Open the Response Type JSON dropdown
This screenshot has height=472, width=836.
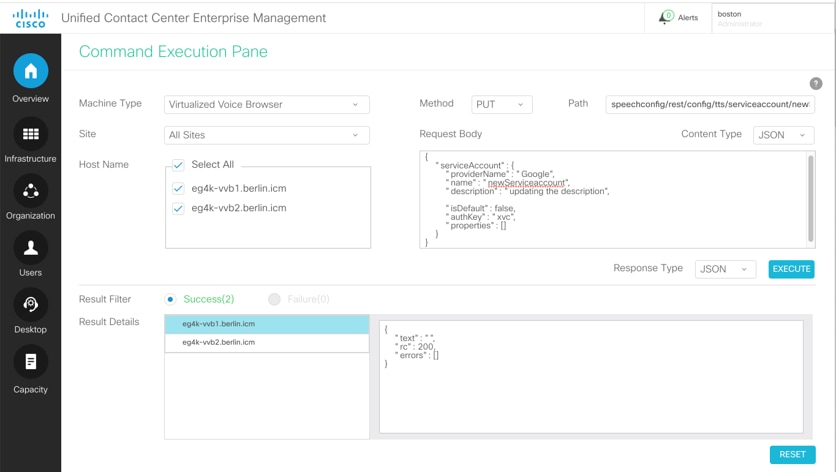pos(725,269)
